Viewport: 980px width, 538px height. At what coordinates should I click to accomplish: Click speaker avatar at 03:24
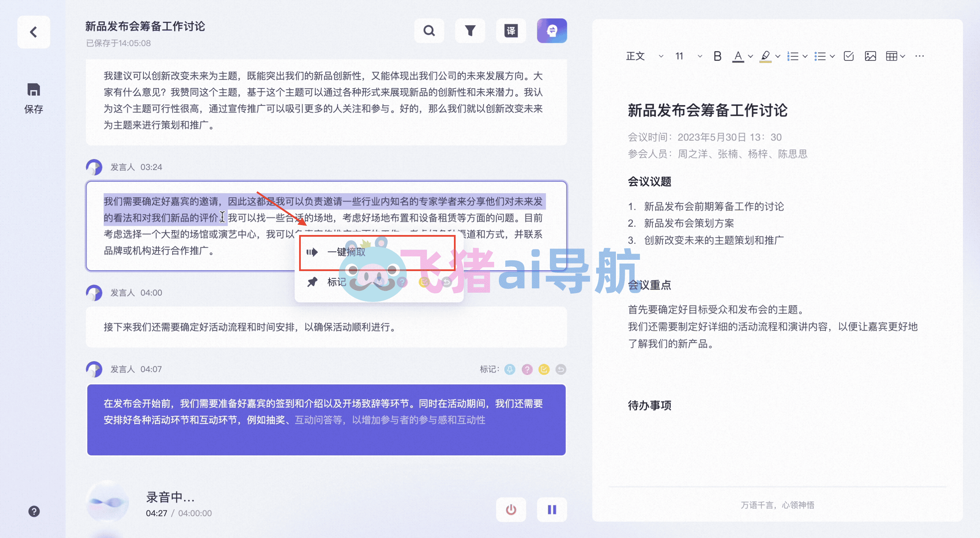click(94, 167)
